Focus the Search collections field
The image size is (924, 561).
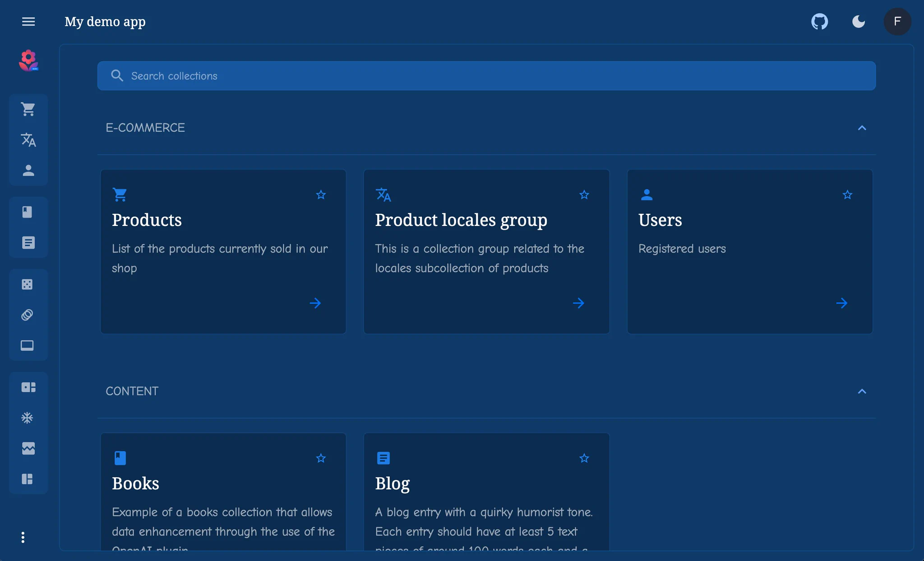(486, 76)
